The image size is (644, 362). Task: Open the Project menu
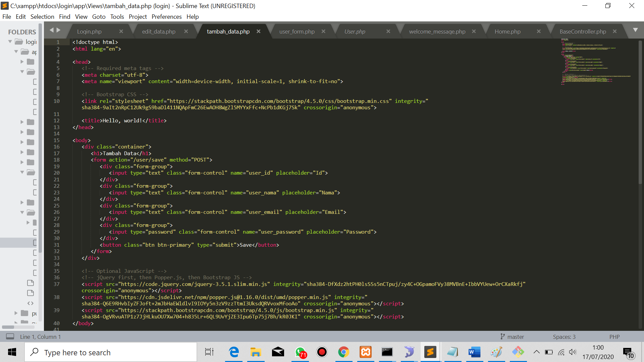tap(138, 17)
